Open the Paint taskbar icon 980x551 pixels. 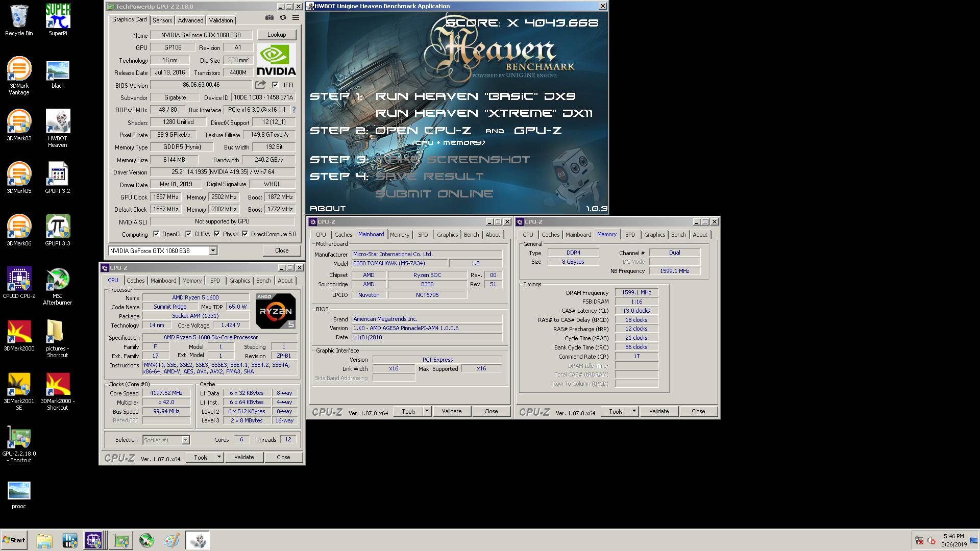coord(171,540)
